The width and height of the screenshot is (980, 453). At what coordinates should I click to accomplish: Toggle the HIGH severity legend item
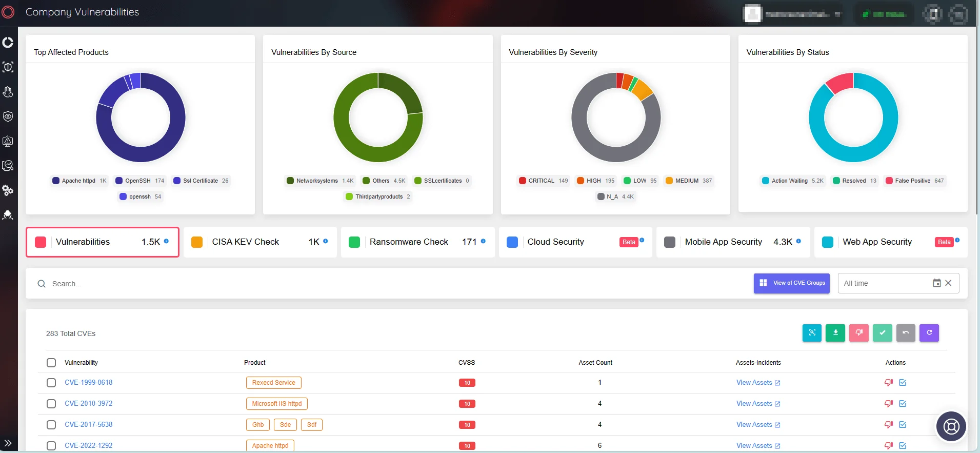[596, 181]
